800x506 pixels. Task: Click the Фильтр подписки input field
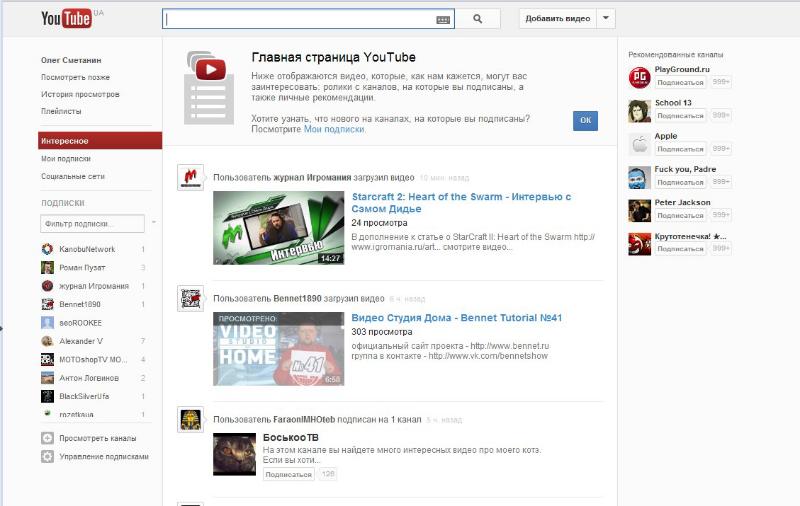pyautogui.click(x=92, y=223)
